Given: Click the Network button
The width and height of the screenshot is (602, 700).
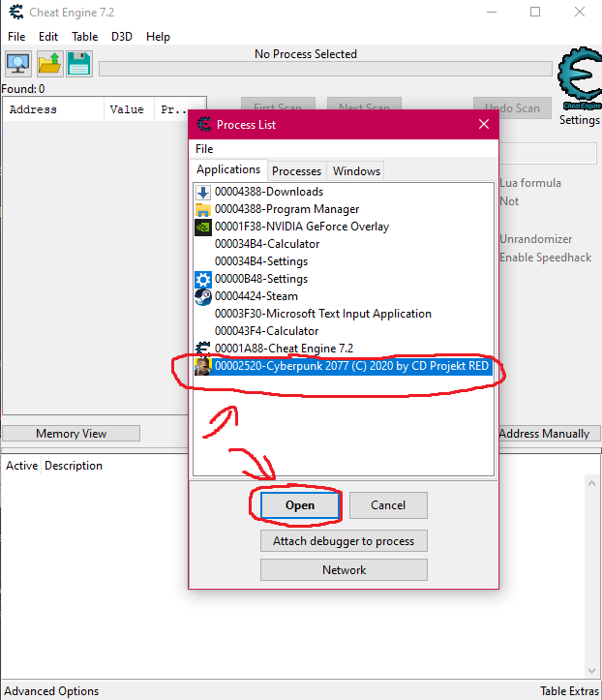Looking at the screenshot, I should tap(344, 570).
